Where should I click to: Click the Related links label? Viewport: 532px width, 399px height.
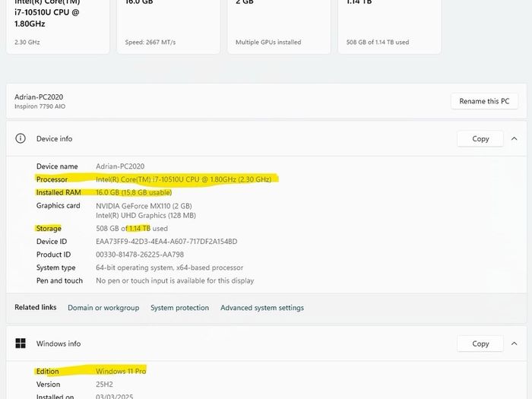click(35, 307)
